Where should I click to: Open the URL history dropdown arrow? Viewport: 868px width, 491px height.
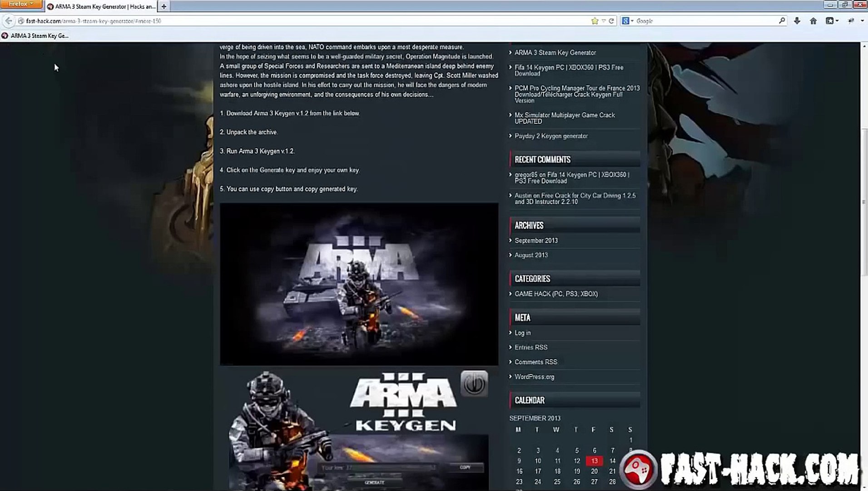tap(604, 21)
